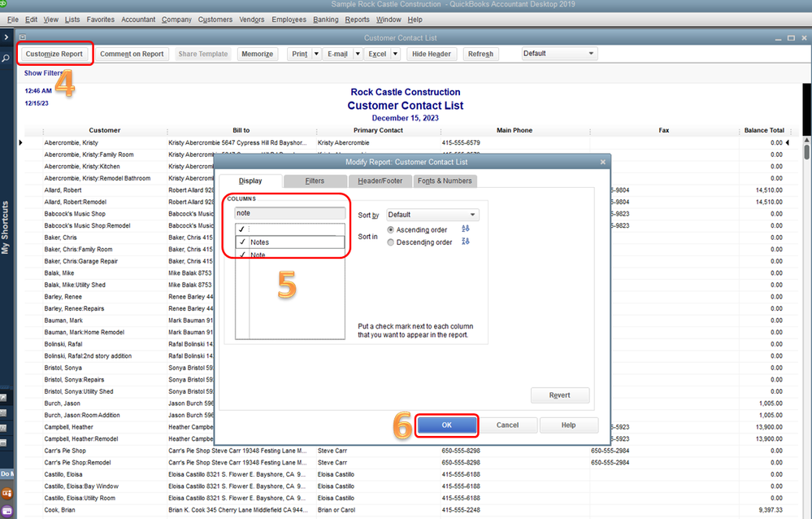Open the Reports menu

point(358,20)
